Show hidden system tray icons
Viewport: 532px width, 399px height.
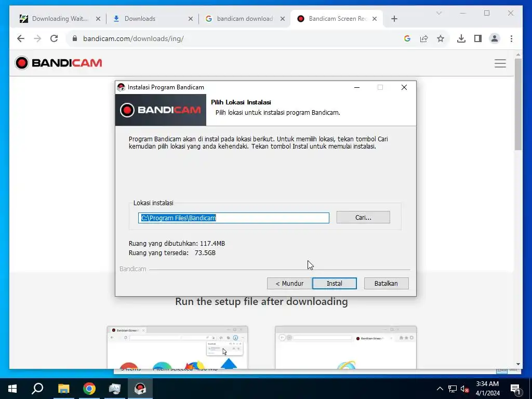coord(440,389)
